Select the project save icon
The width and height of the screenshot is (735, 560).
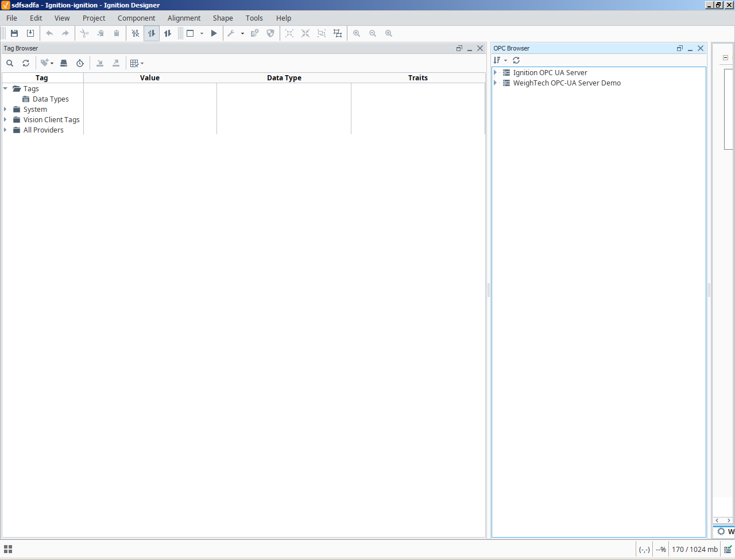[x=14, y=33]
